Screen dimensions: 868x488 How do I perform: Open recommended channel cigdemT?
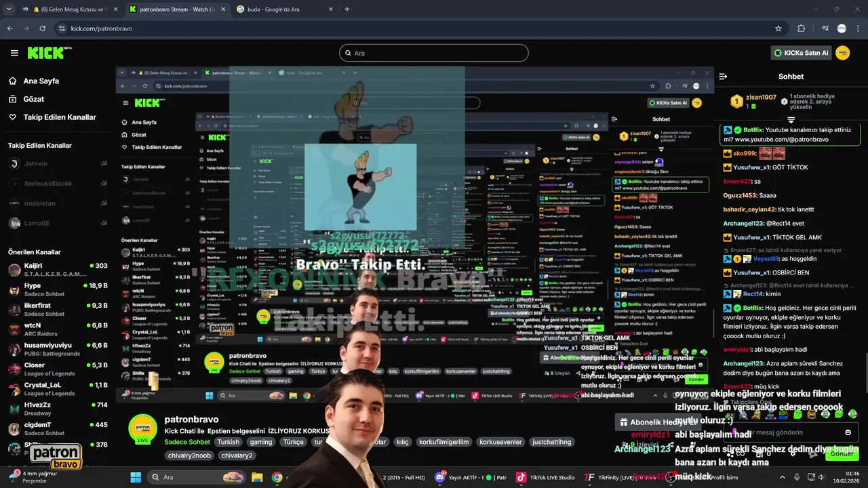tap(58, 429)
